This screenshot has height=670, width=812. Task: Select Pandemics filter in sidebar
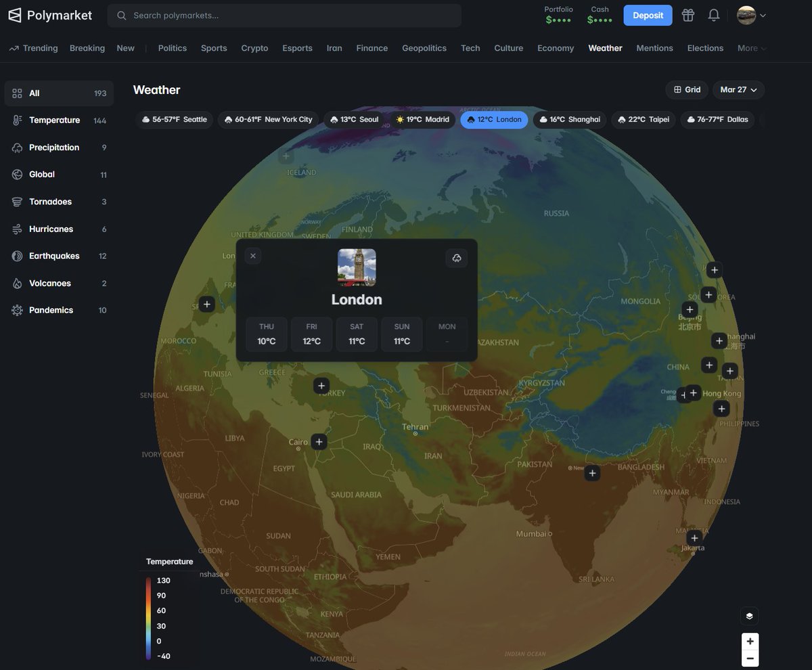click(x=59, y=310)
